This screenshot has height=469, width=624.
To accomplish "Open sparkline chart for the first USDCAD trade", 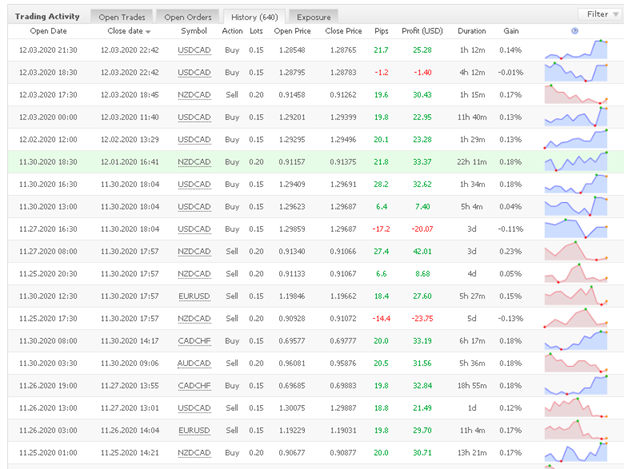I will (x=576, y=49).
